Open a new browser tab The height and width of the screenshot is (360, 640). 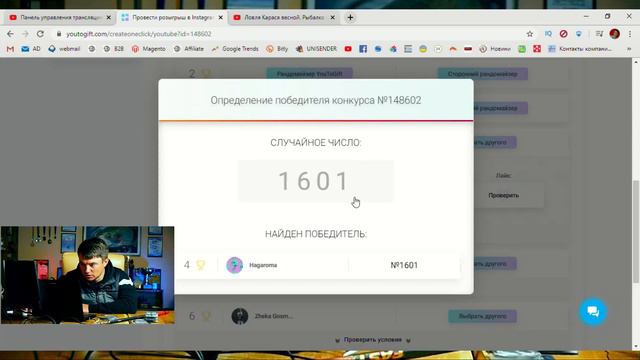click(350, 18)
